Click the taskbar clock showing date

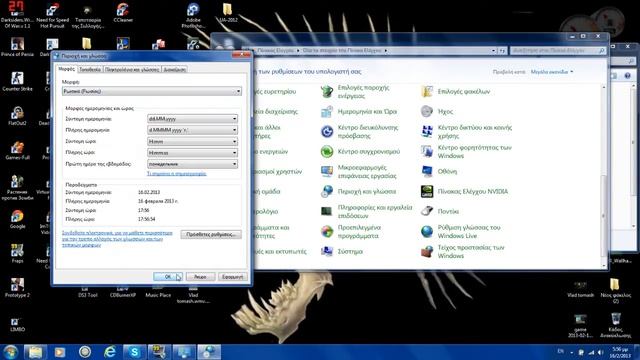(620, 353)
